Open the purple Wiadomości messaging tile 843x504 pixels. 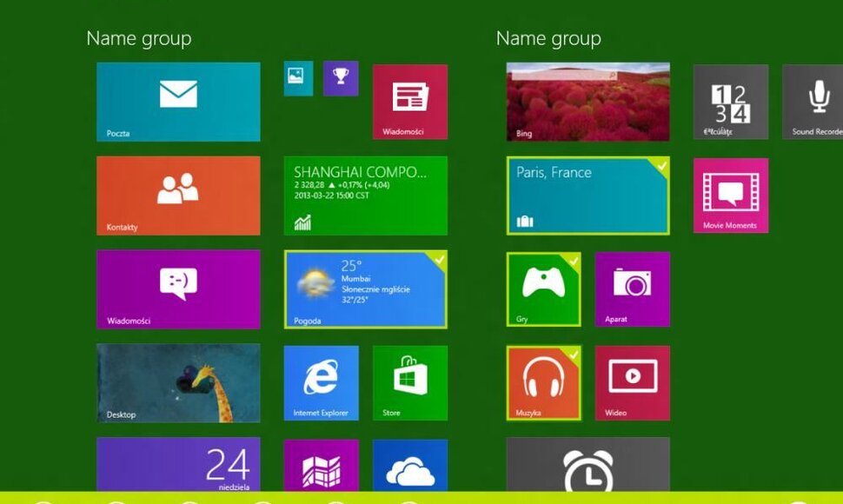point(178,289)
